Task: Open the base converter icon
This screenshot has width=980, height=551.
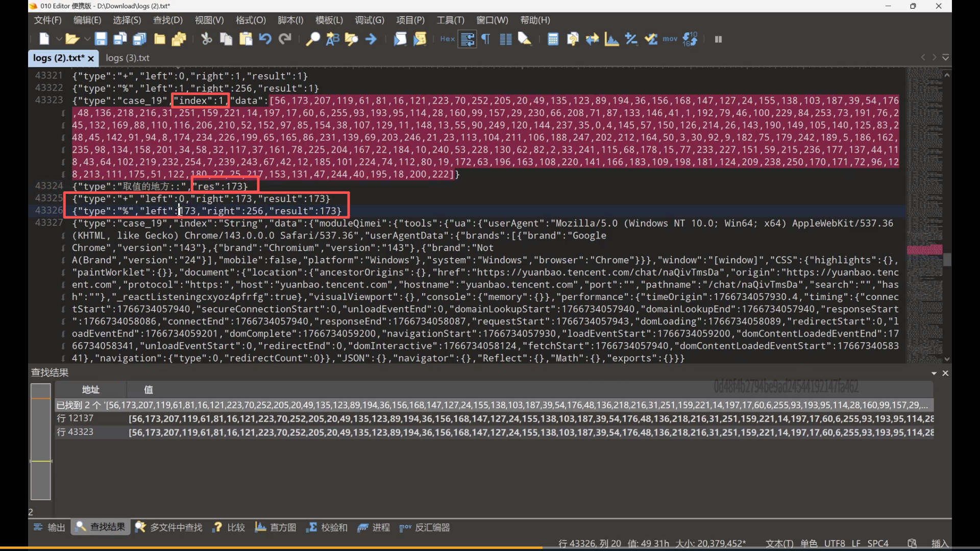Action: tap(690, 39)
